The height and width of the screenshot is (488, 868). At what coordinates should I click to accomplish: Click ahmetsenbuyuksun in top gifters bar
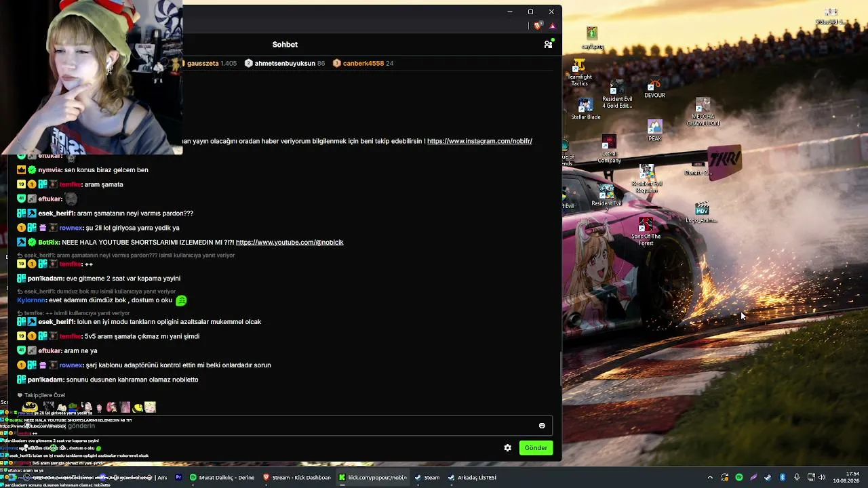coord(285,63)
